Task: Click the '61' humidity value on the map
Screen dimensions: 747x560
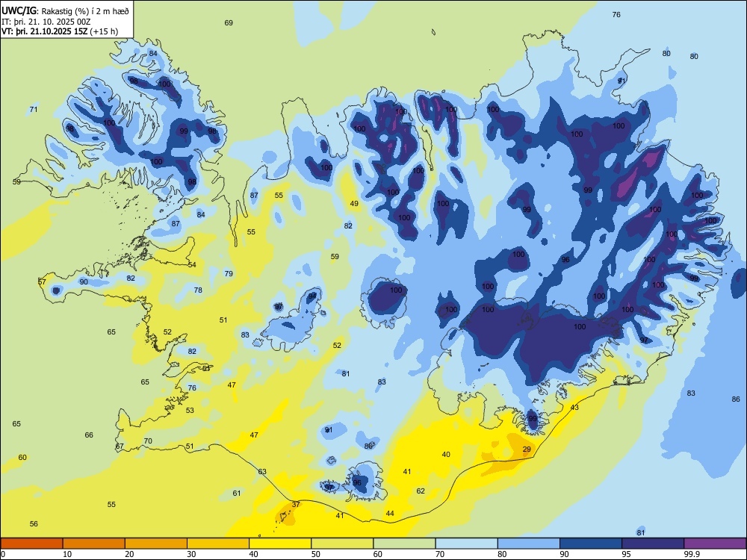Action: pyautogui.click(x=237, y=494)
